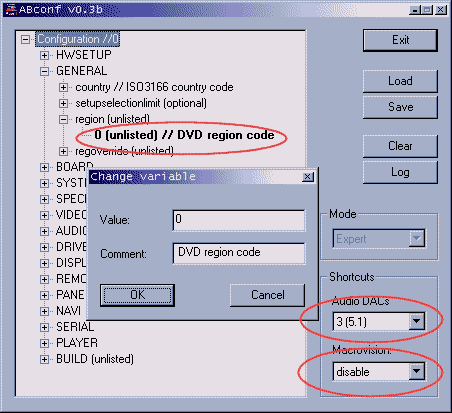Select the PLAYER tree item
452x413 pixels.
(x=77, y=343)
